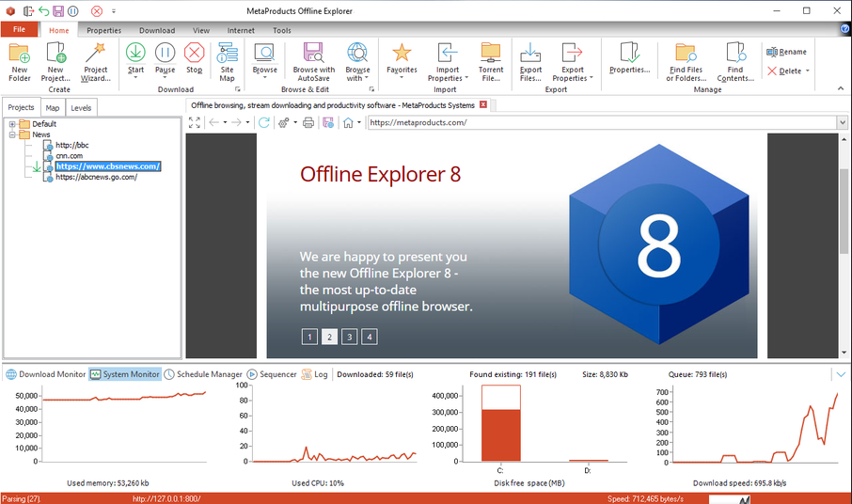Open Favorites star icon

pos(402,54)
